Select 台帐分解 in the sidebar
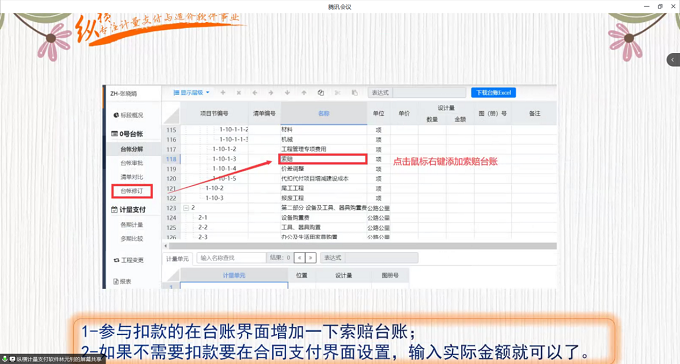The width and height of the screenshot is (680, 364). [x=132, y=149]
